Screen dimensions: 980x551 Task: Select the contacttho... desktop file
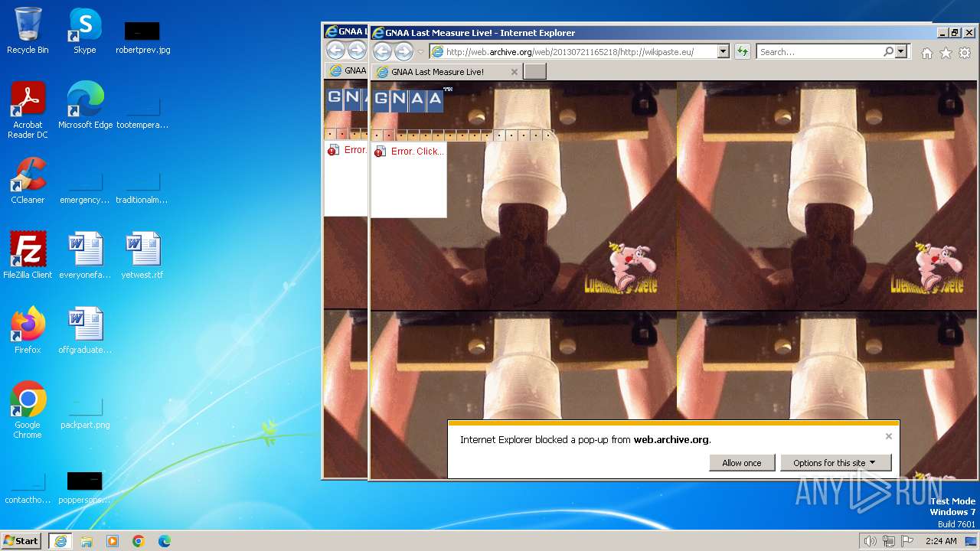coord(28,488)
